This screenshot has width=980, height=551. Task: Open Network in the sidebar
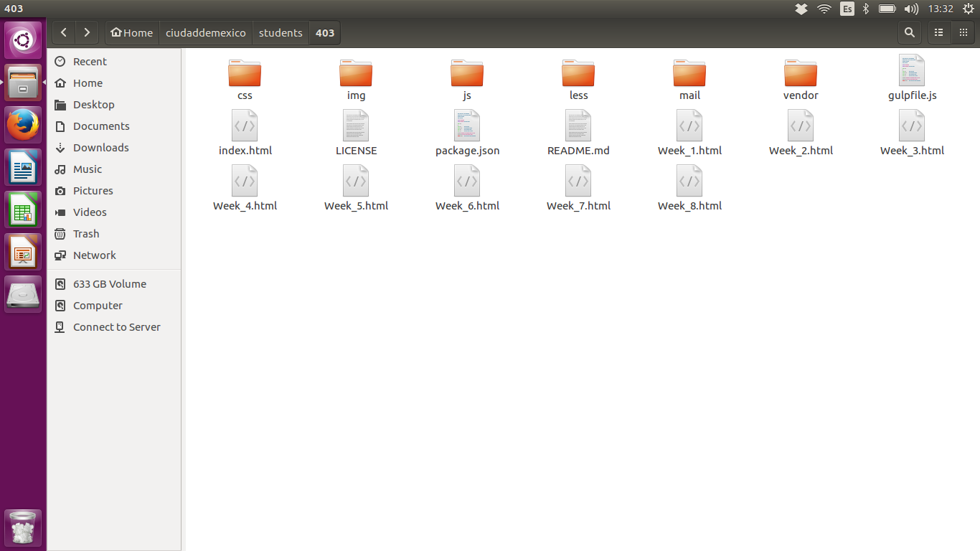point(115,255)
